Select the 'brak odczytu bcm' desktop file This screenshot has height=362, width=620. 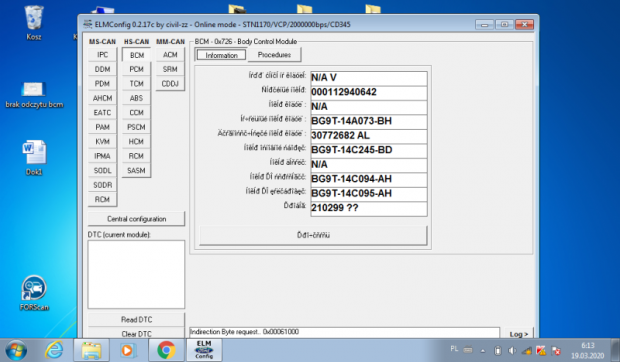coord(34,95)
